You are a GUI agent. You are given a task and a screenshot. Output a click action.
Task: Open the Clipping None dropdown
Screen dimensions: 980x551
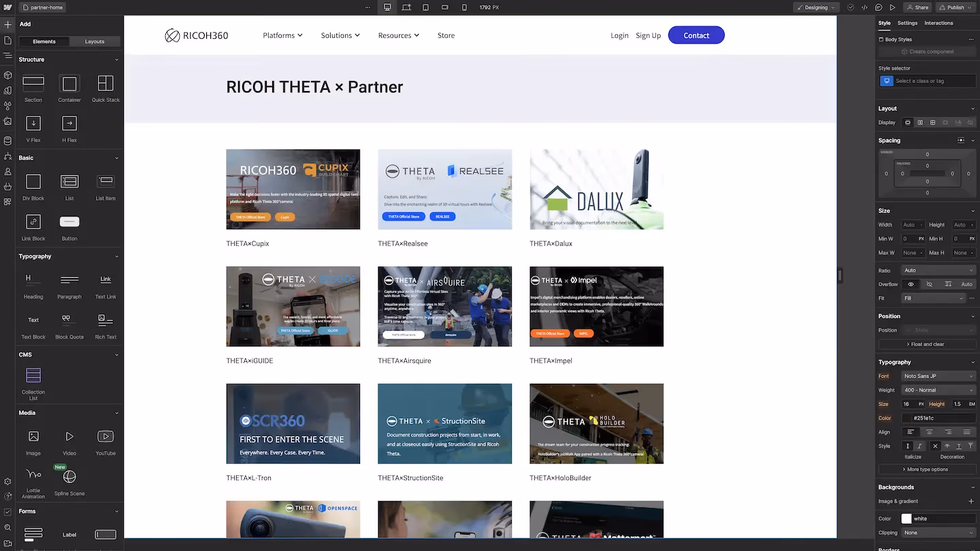pos(938,533)
